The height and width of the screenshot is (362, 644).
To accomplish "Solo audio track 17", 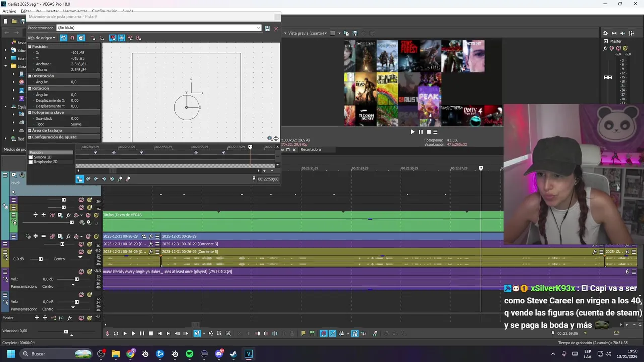I will click(89, 295).
